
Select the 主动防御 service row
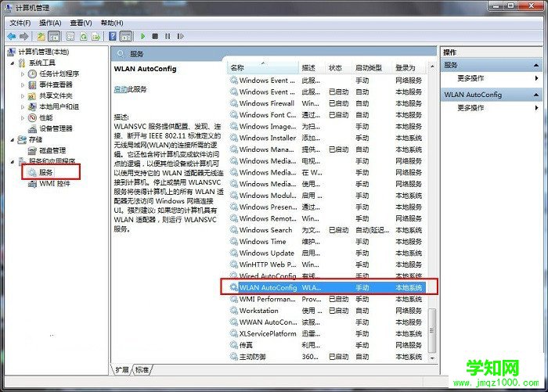point(327,357)
